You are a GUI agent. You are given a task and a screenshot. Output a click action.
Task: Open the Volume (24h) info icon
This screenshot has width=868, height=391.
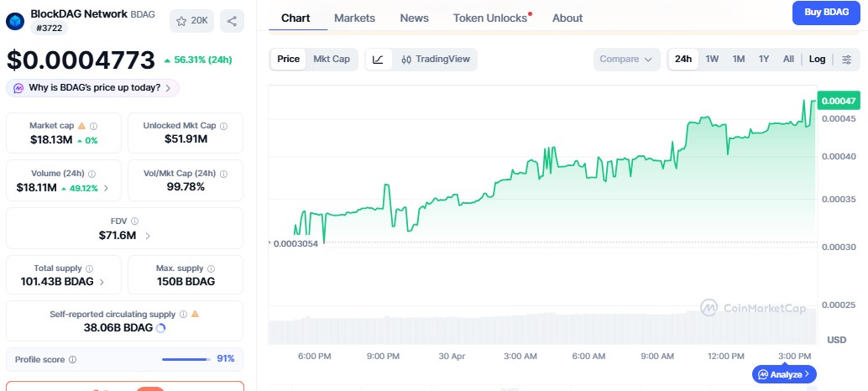[x=92, y=174]
